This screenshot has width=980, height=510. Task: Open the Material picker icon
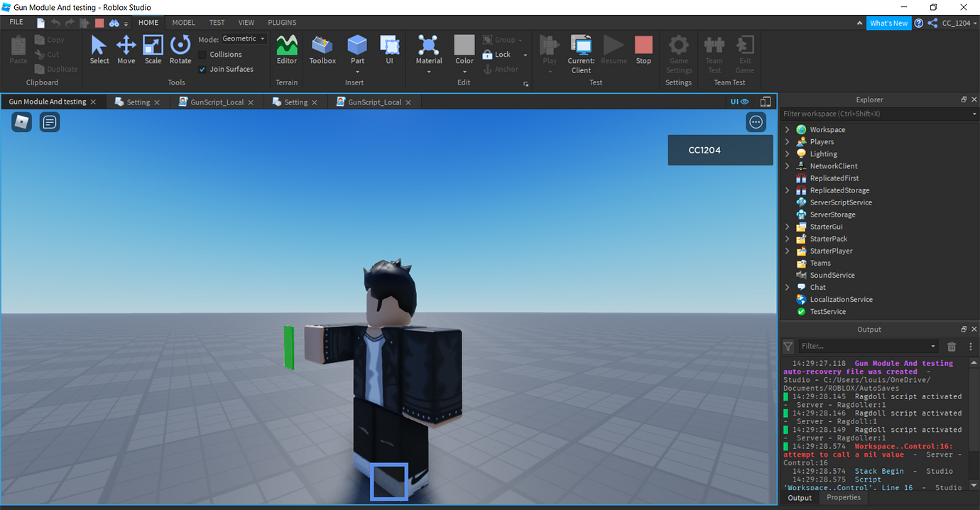click(x=428, y=45)
